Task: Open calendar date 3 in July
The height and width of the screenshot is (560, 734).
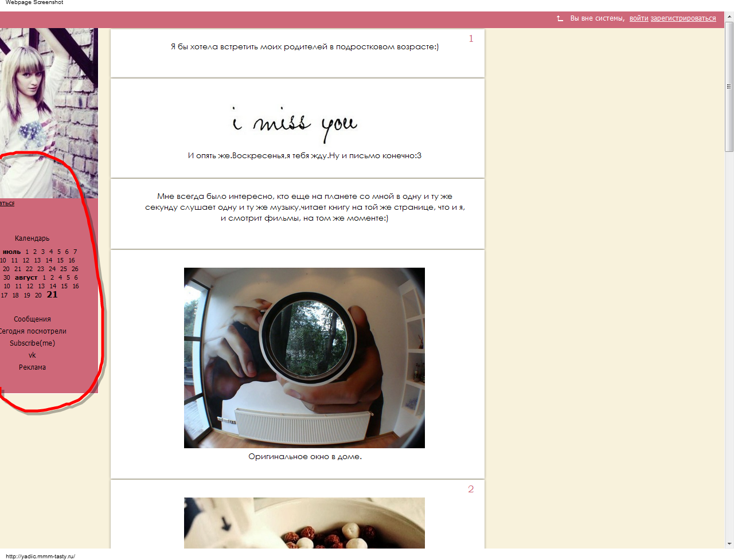Action: [42, 252]
